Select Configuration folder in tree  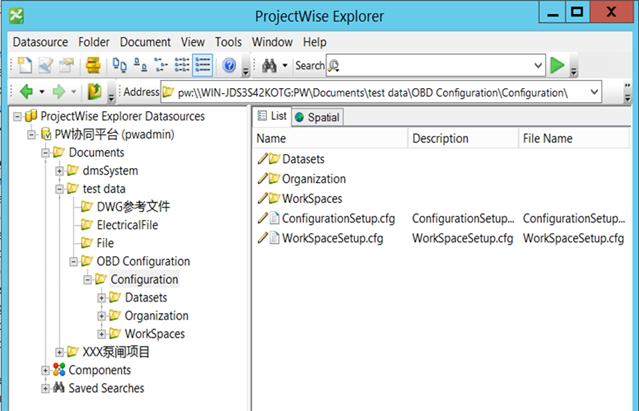pos(144,279)
